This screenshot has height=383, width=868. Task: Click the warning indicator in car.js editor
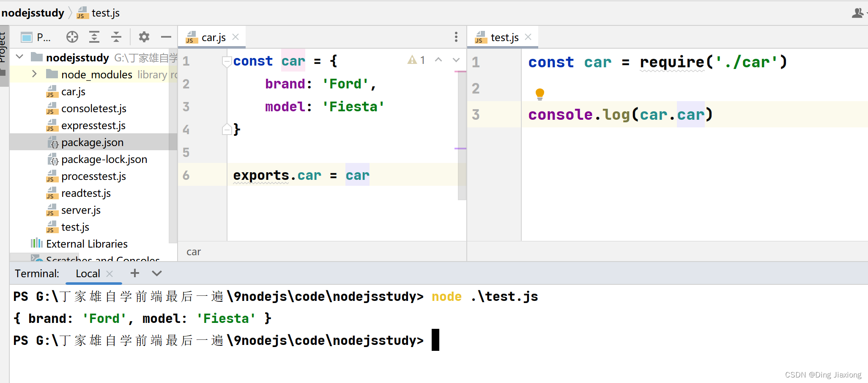click(416, 60)
